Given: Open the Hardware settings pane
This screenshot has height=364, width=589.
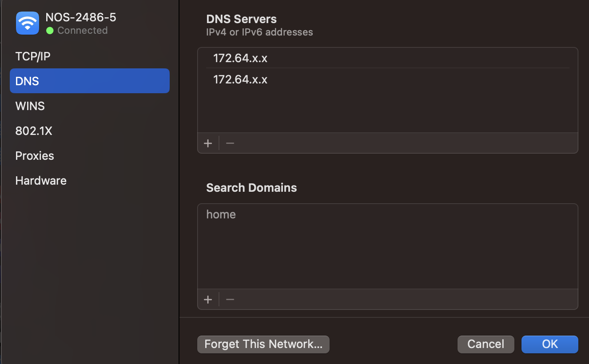Looking at the screenshot, I should click(x=40, y=180).
